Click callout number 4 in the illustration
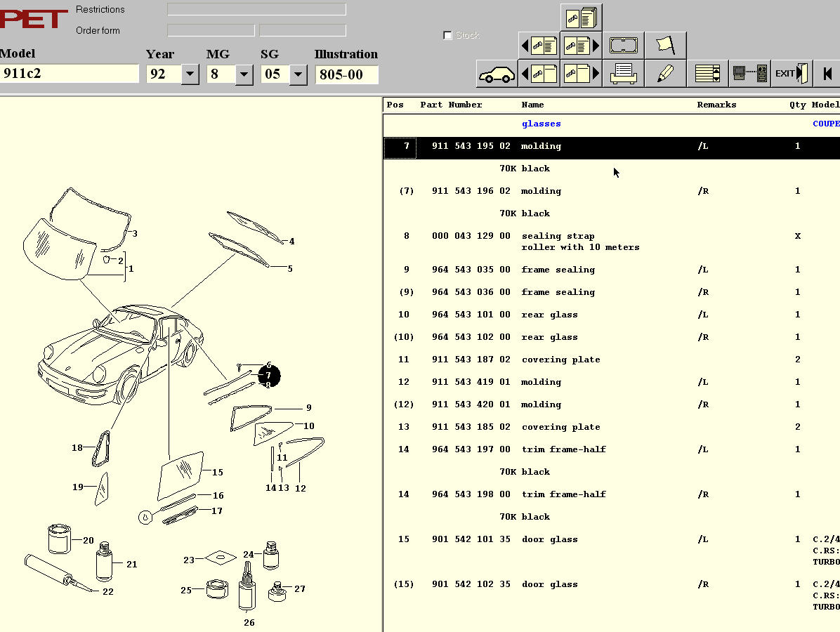Image resolution: width=840 pixels, height=632 pixels. (291, 242)
